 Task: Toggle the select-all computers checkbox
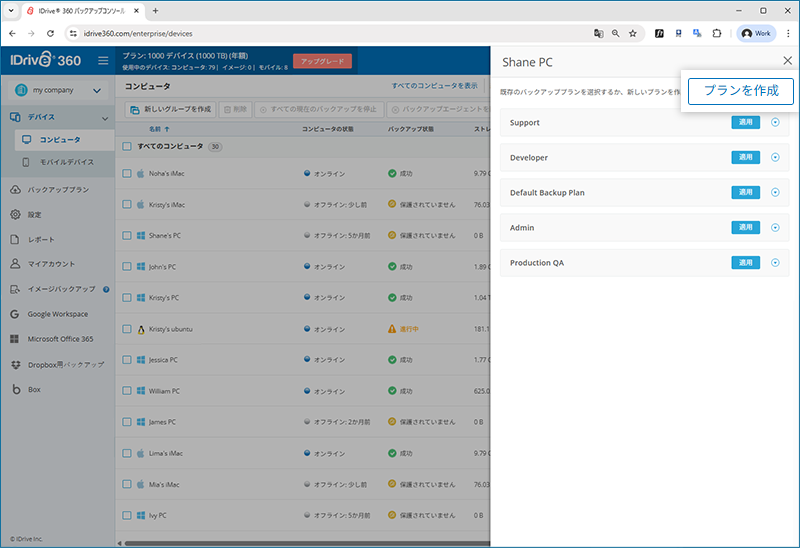[x=127, y=146]
